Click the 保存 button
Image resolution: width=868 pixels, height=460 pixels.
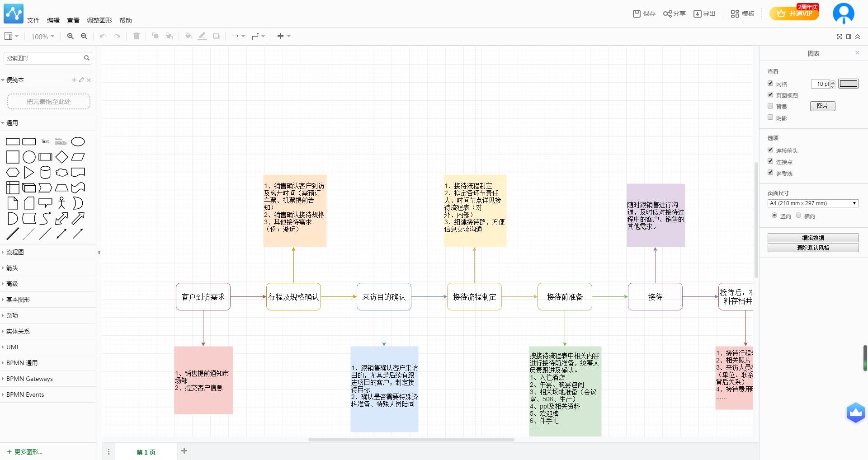(644, 14)
